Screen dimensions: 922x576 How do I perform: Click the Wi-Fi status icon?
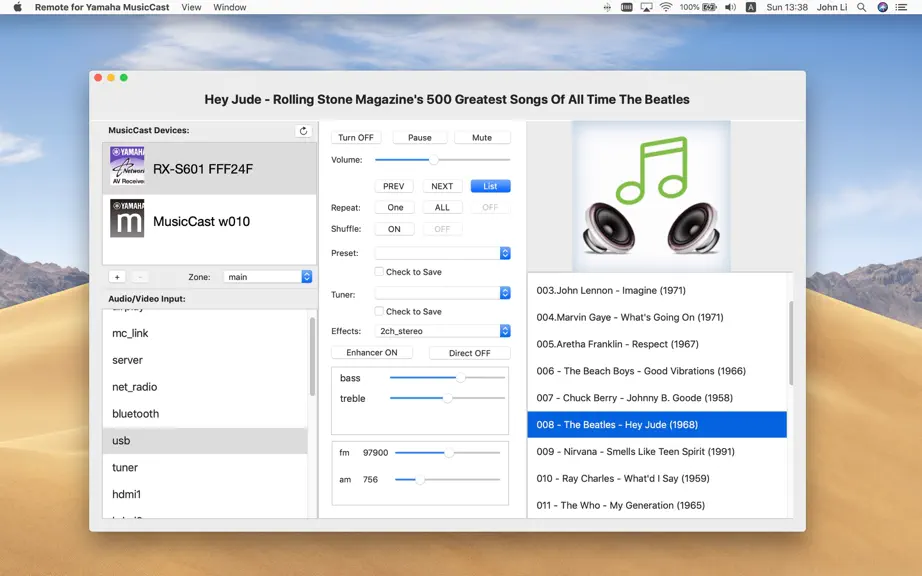point(666,7)
